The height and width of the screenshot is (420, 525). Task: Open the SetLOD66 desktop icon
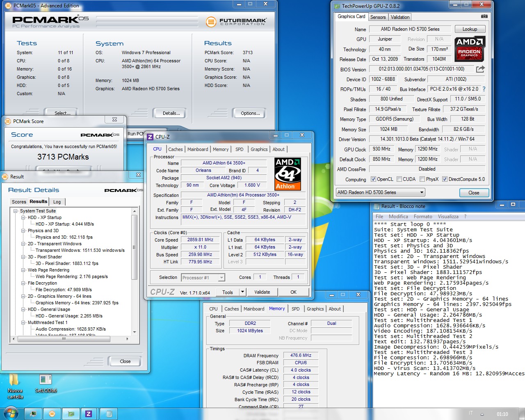46,383
